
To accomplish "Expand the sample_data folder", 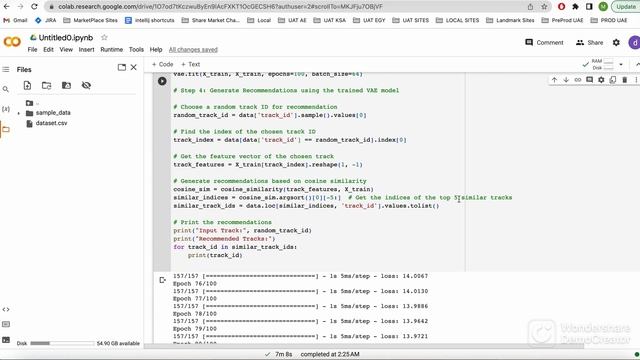I will click(18, 113).
